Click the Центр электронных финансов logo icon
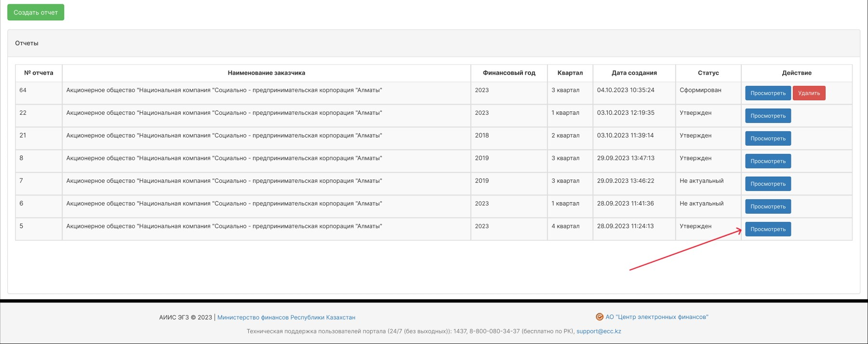868x344 pixels. click(x=600, y=317)
